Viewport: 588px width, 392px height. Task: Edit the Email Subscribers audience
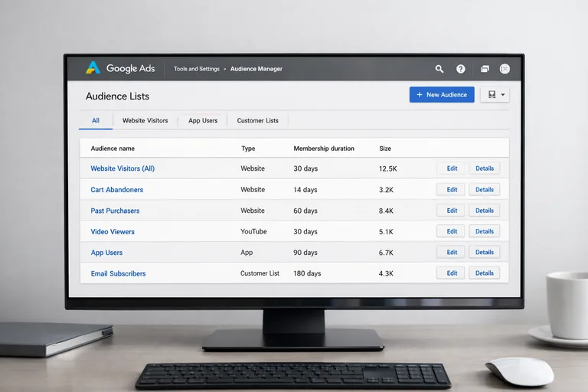pos(452,273)
